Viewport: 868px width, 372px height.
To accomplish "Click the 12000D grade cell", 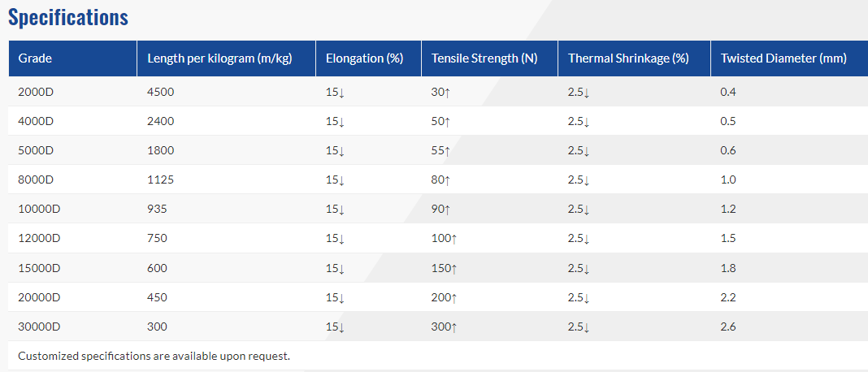I will click(39, 238).
